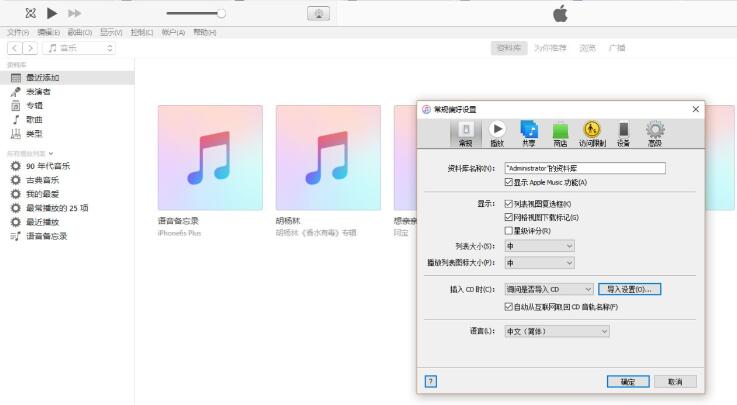Screen dimensions: 737x405
Task: Start playback with the Play button
Action: 52,13
